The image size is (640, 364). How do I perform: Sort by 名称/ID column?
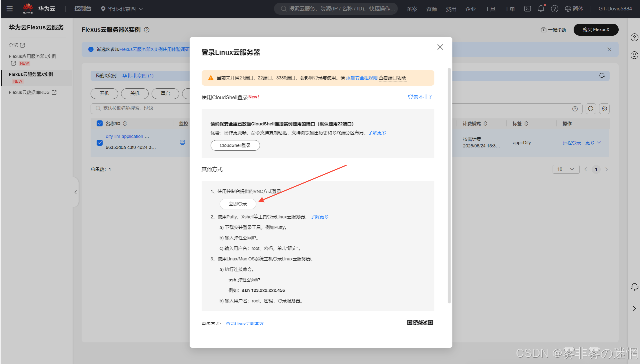125,124
